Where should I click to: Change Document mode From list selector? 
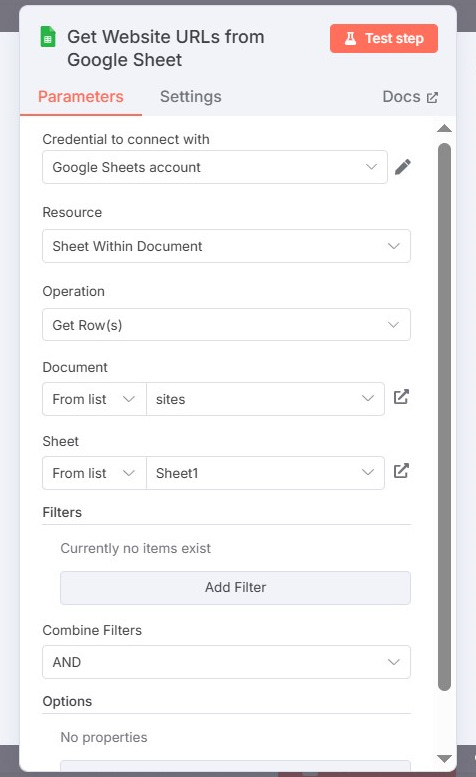(x=95, y=399)
